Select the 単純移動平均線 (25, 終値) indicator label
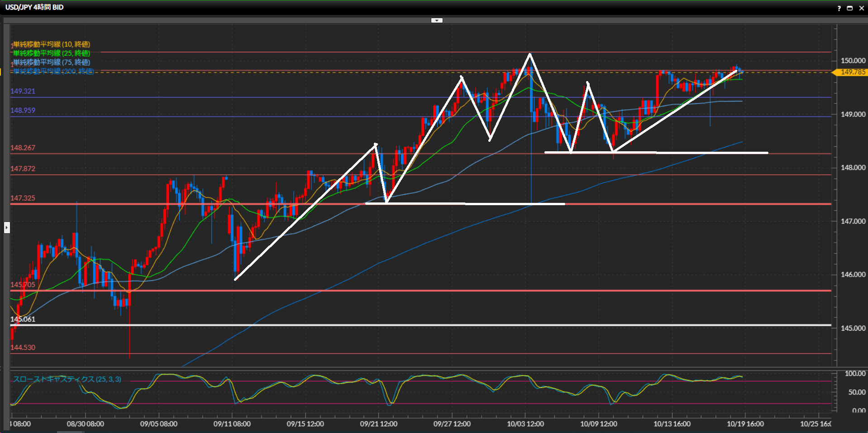The height and width of the screenshot is (433, 868). point(51,53)
